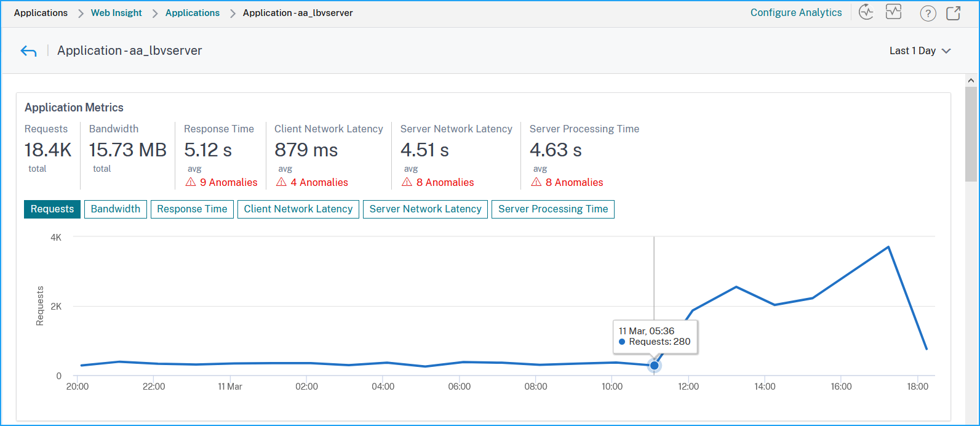Open 4 Anomalies under Client Network Latency
This screenshot has height=426, width=980.
tap(319, 182)
